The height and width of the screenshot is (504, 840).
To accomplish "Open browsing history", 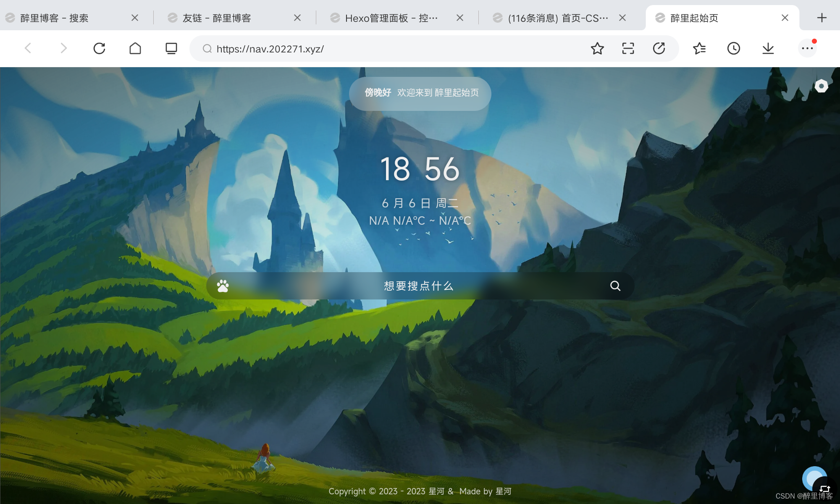I will pos(734,48).
